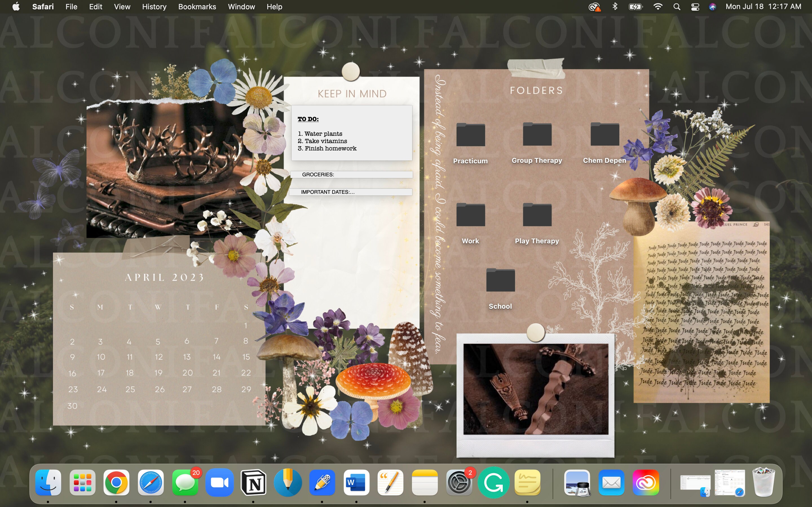
Task: Launch Grammarly from the Dock
Action: click(x=493, y=482)
